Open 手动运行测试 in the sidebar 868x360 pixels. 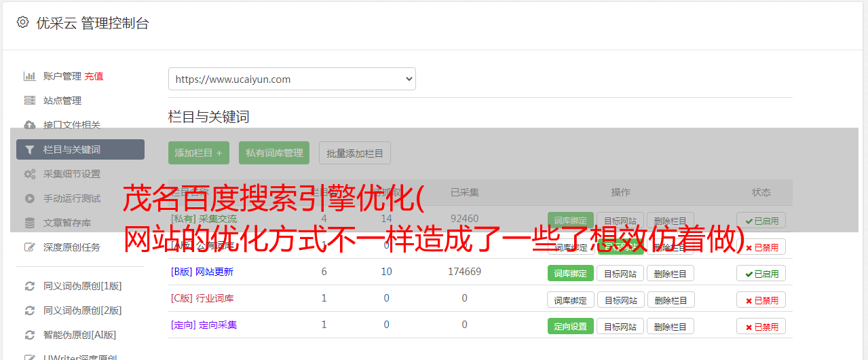[72, 198]
